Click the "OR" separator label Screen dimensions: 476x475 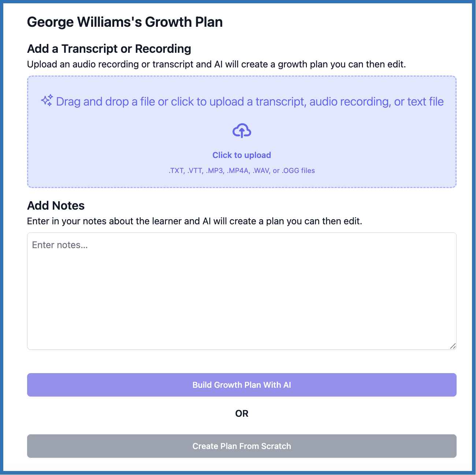[242, 413]
